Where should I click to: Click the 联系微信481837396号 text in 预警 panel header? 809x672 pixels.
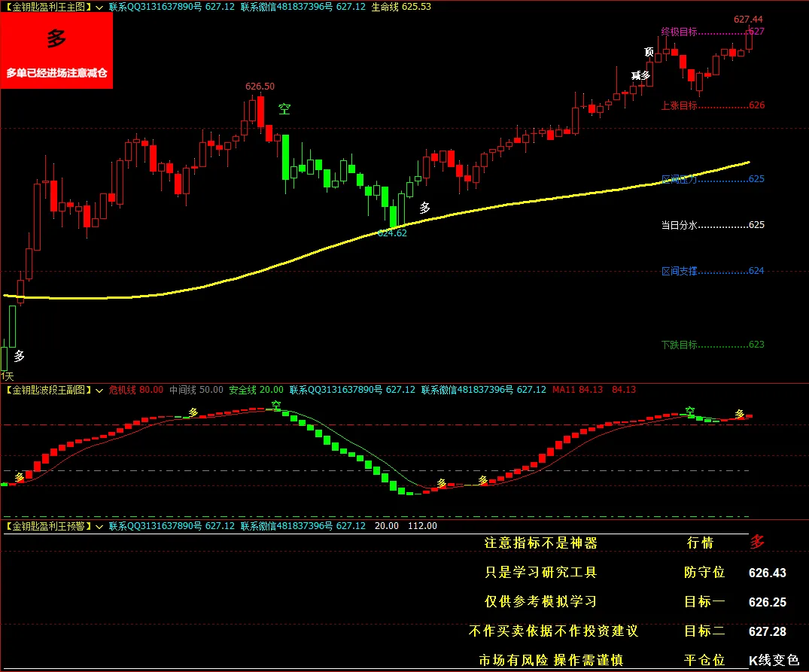[x=287, y=526]
